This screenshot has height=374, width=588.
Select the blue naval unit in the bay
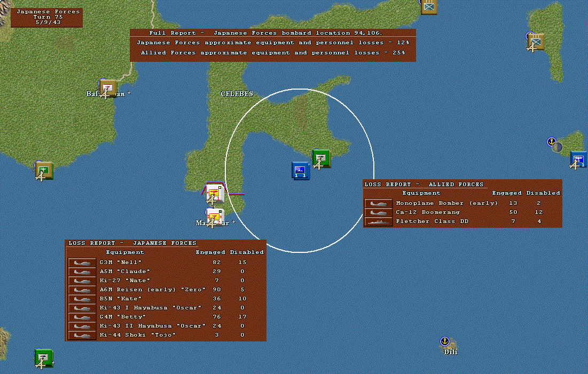[301, 171]
